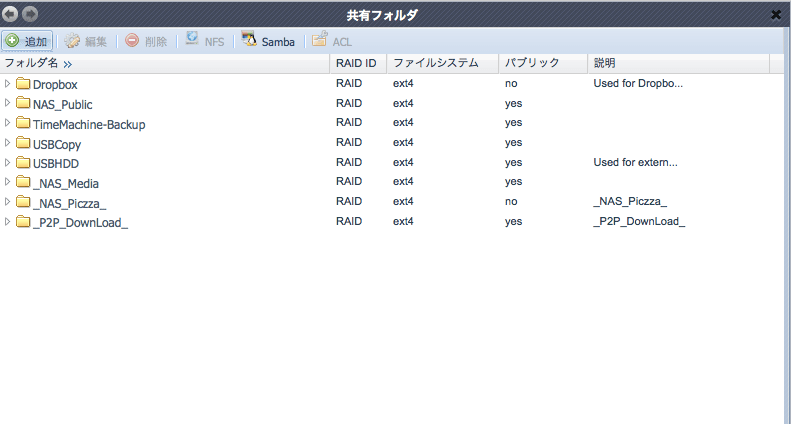Screen dimensions: 791x424
Task: Expand the USBCopy folder node
Action: [x=7, y=143]
